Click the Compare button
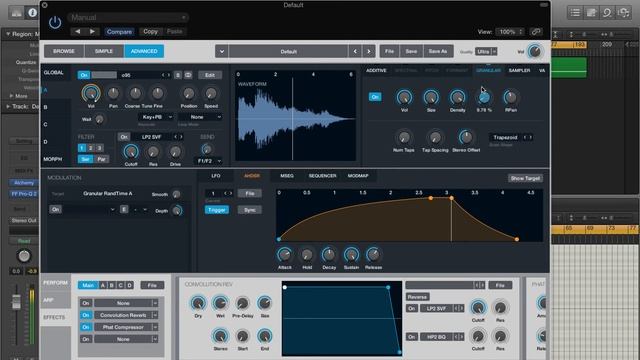This screenshot has height=360, width=640. 119,31
